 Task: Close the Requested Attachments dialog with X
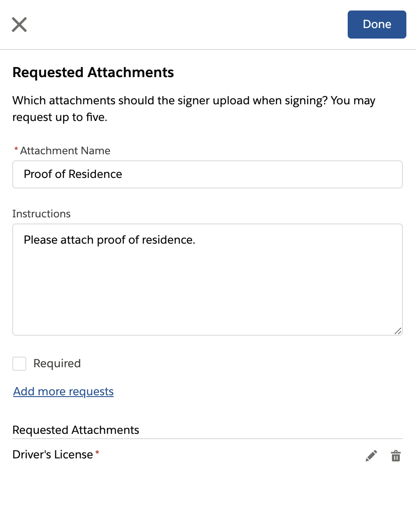pyautogui.click(x=19, y=25)
